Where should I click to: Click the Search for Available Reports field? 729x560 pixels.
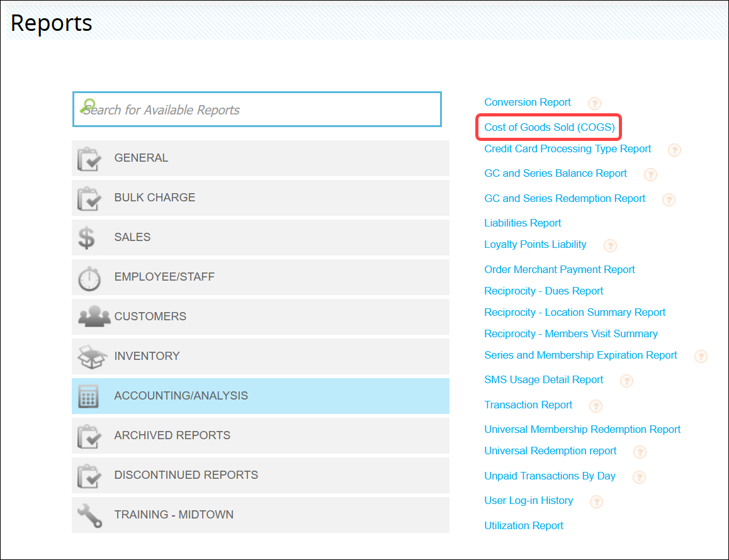(x=257, y=109)
